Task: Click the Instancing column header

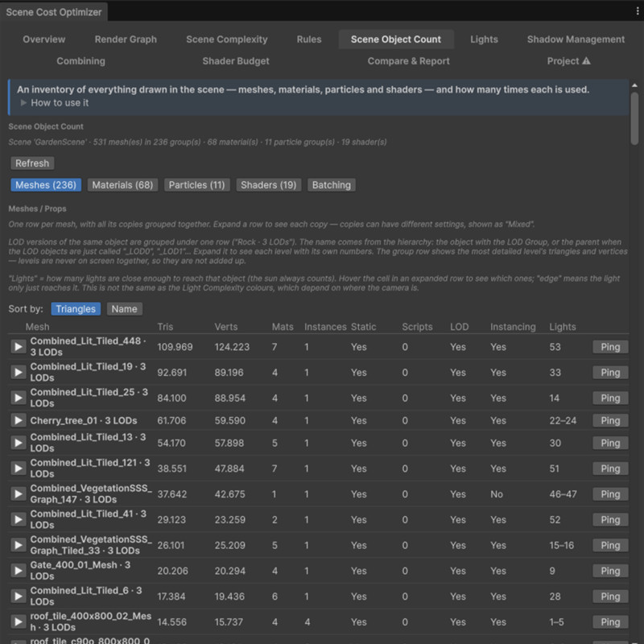Action: pyautogui.click(x=513, y=327)
